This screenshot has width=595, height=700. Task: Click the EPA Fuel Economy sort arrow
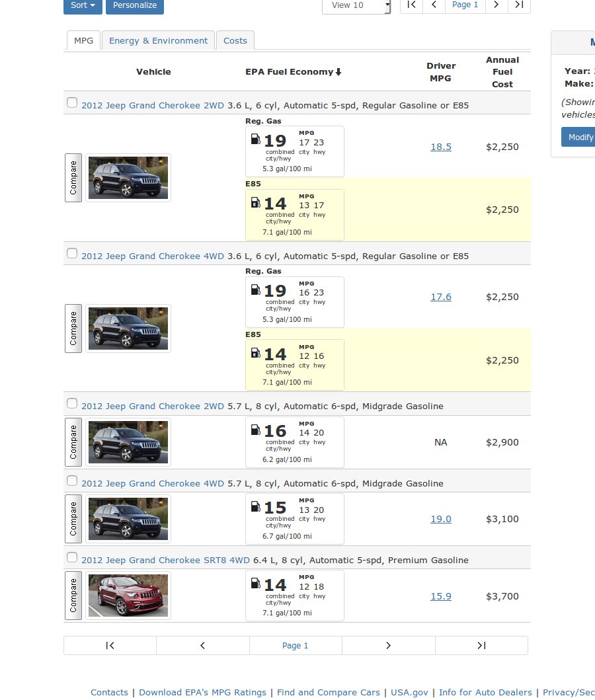tap(338, 72)
